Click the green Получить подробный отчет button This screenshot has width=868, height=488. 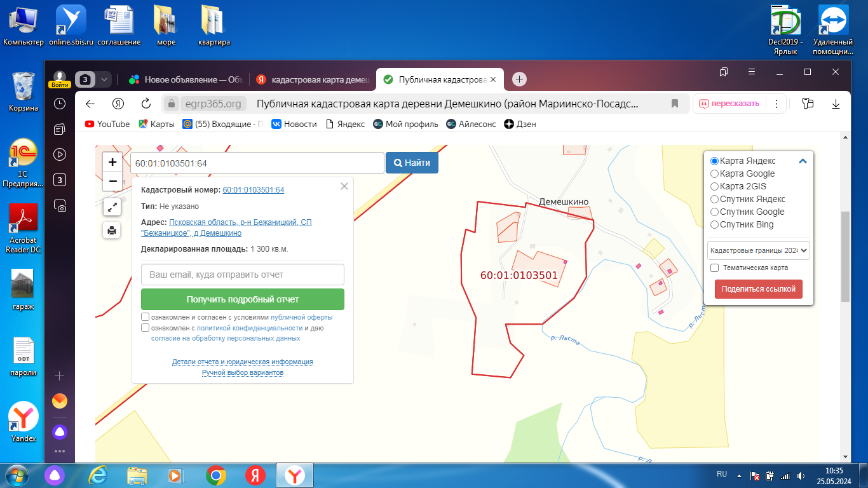click(242, 299)
